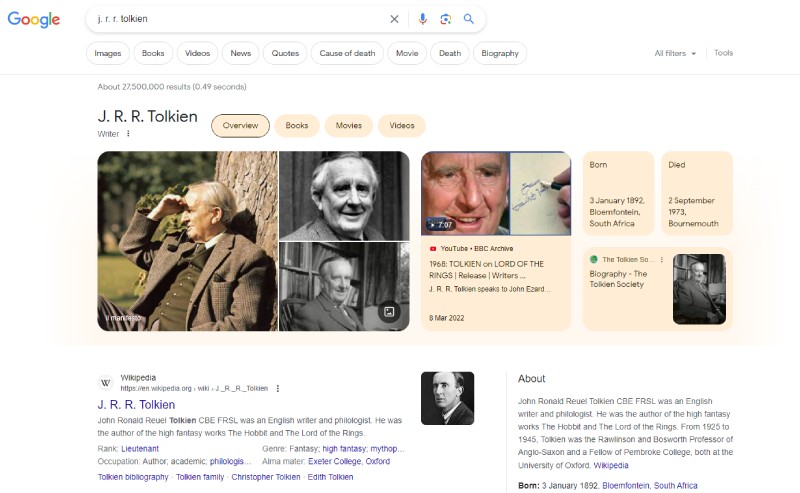Screen dimensions: 800x493
Task: Clear the search box with the X icon
Action: click(394, 19)
